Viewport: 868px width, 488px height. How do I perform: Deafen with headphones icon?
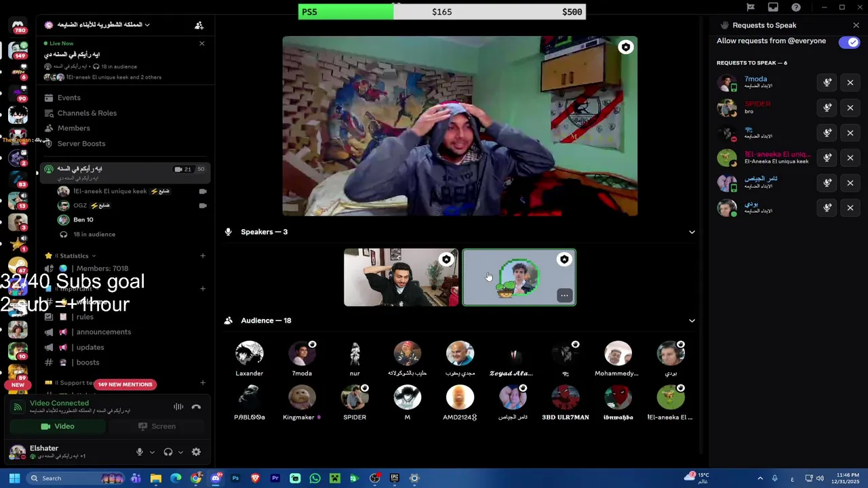point(168,452)
